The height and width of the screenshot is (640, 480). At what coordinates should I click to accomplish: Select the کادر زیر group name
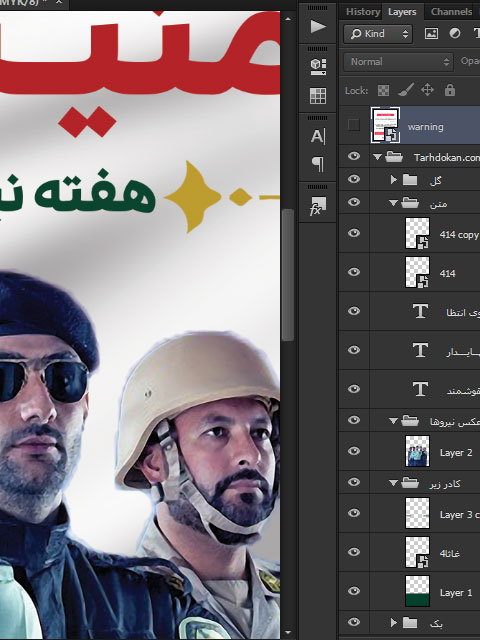(445, 484)
